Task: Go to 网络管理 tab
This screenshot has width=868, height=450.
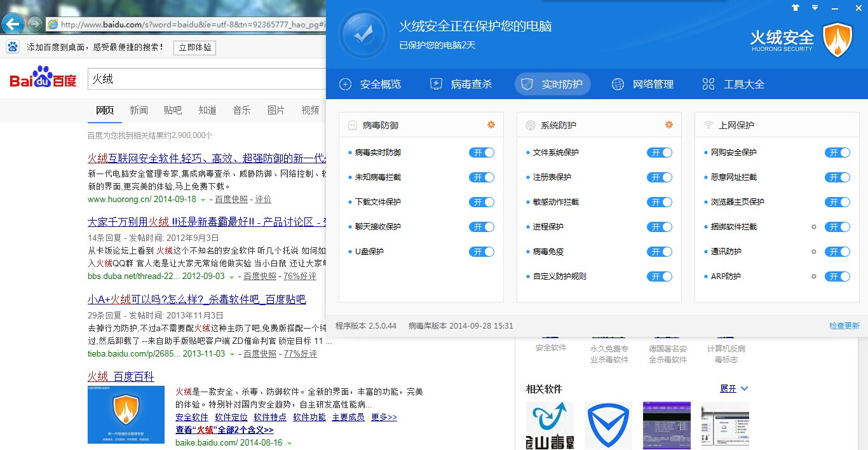Action: (x=643, y=85)
